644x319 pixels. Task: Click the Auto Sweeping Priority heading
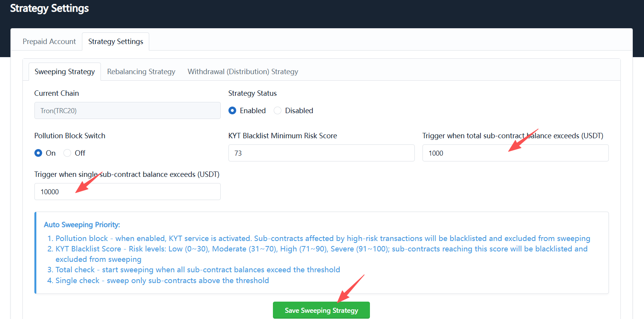[82, 225]
